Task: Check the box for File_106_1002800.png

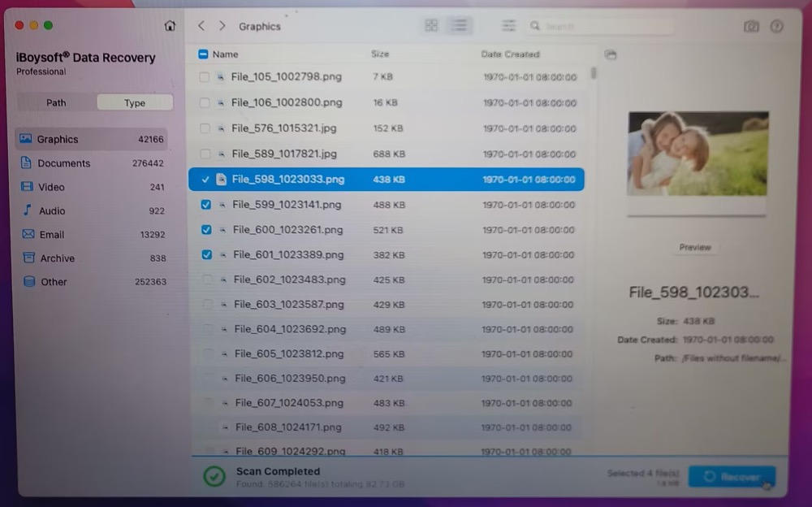Action: [x=205, y=102]
